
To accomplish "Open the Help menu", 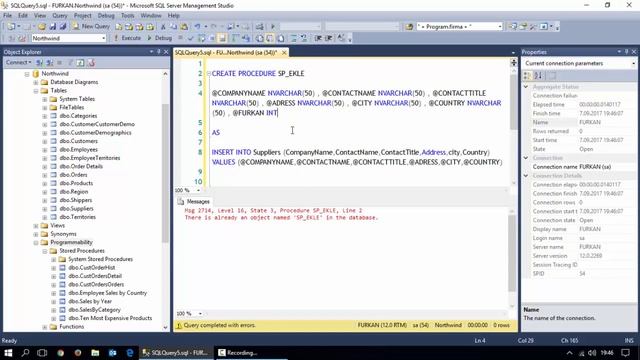I will point(173,16).
